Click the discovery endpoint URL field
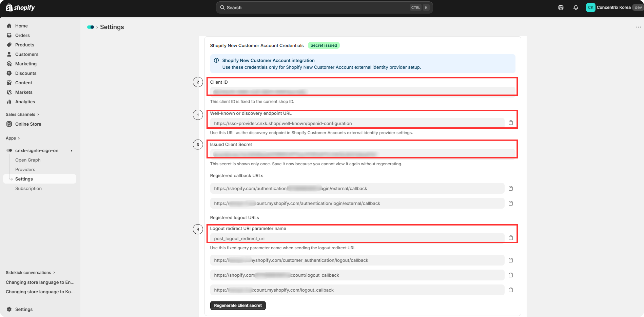This screenshot has width=644, height=317. pyautogui.click(x=357, y=123)
